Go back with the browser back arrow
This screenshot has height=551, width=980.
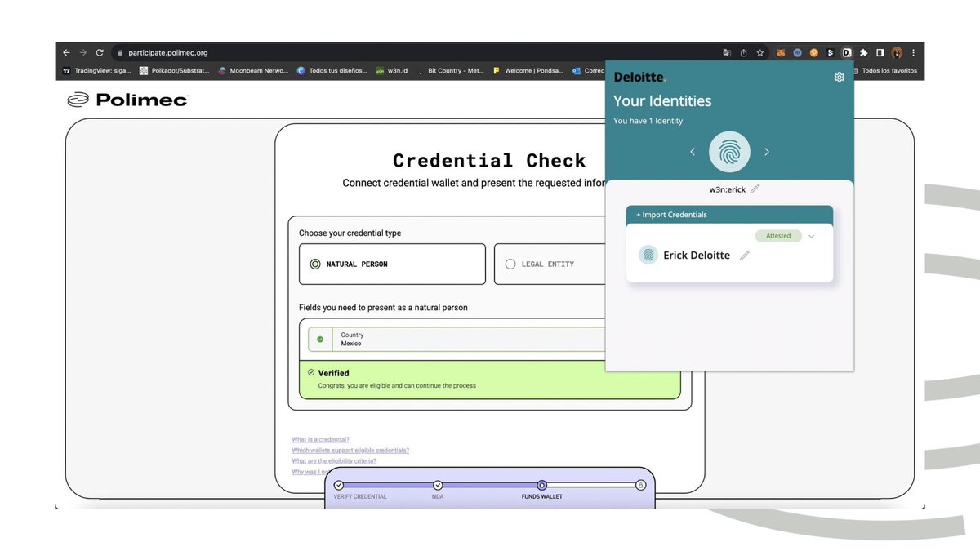point(67,52)
